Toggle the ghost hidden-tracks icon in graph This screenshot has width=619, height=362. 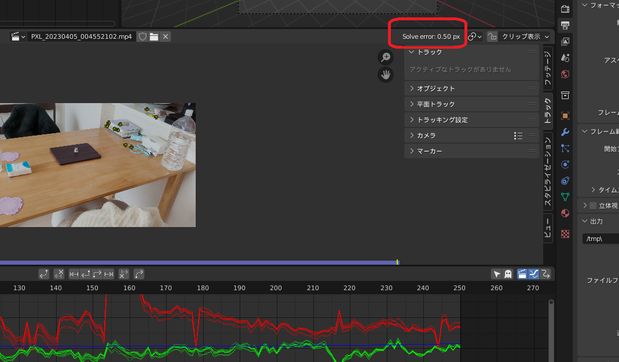tap(508, 274)
